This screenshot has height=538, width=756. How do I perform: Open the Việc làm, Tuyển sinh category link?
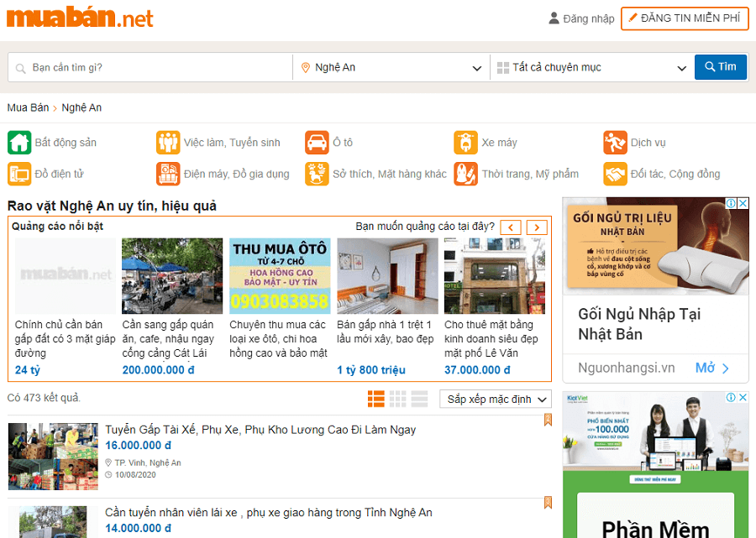point(232,143)
